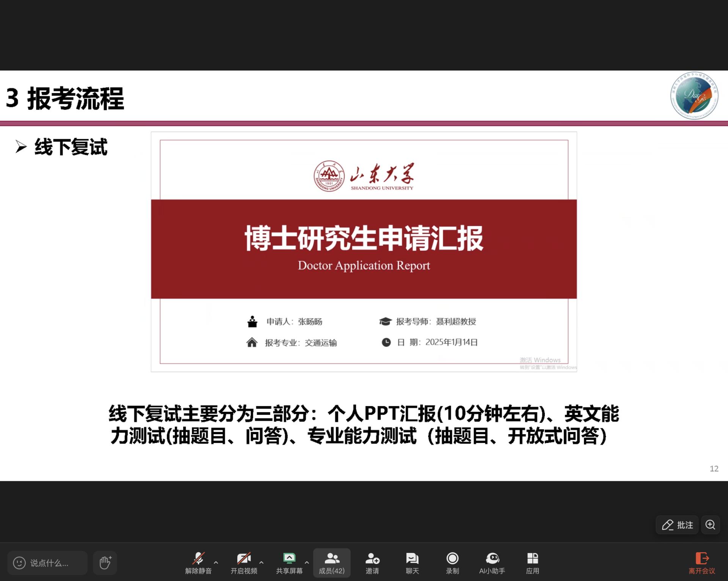Expand the video options arrow beside 开启视频
This screenshot has height=581, width=728.
[261, 562]
